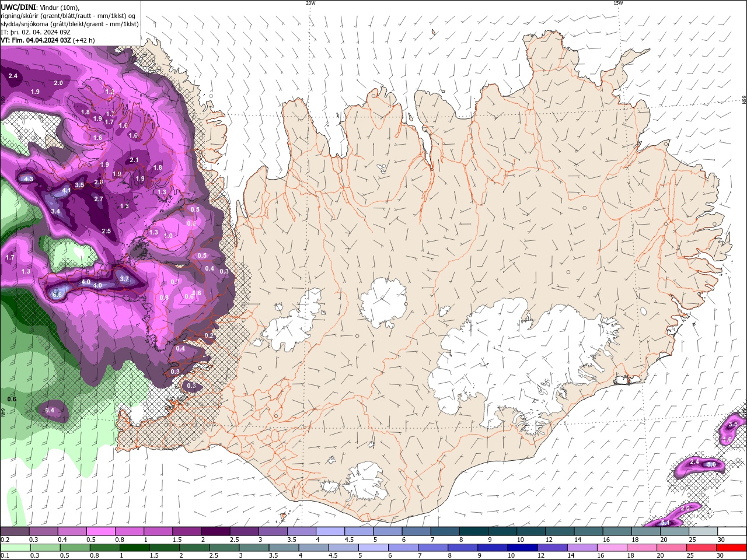Click the 2.8 precipitation value on map
The height and width of the screenshot is (560, 747).
coord(99,183)
